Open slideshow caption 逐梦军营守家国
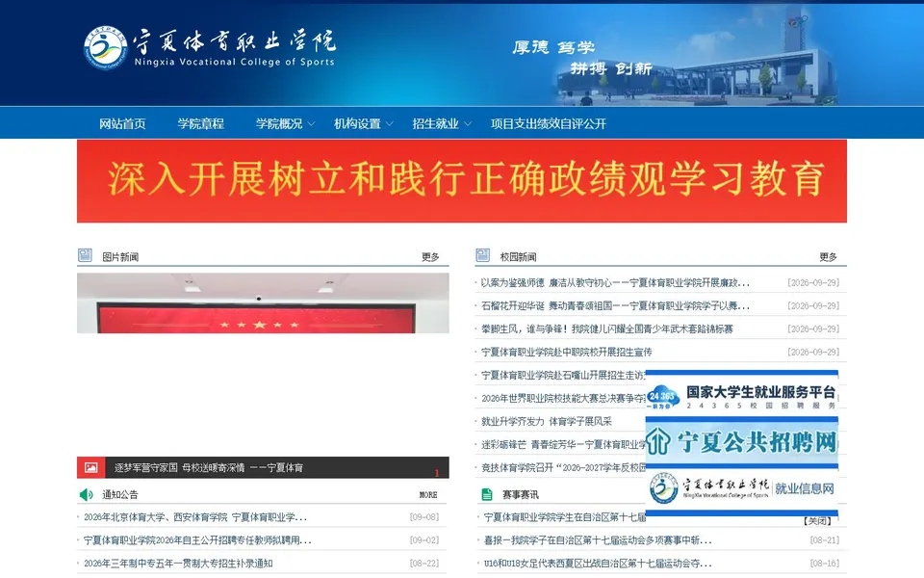The height and width of the screenshot is (578, 924). click(209, 468)
